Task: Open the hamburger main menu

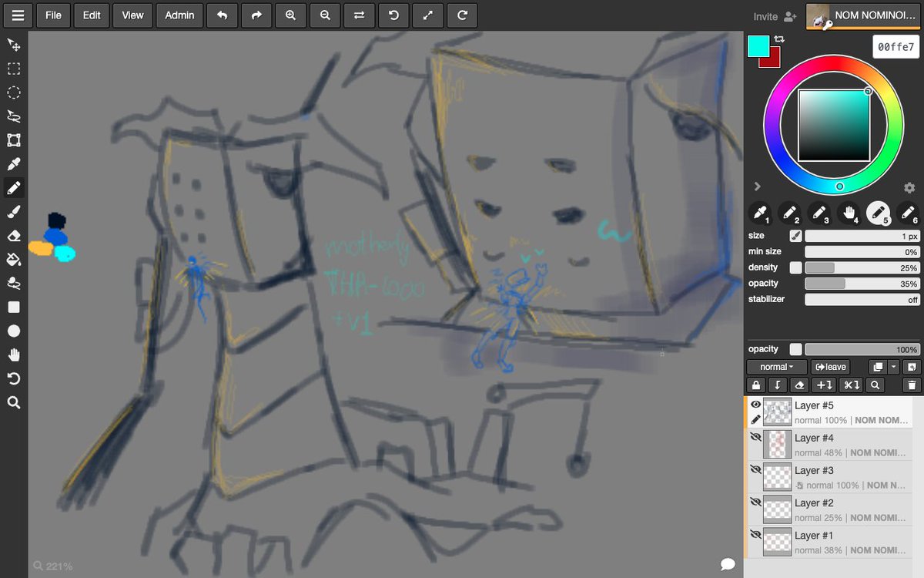Action: pyautogui.click(x=18, y=15)
